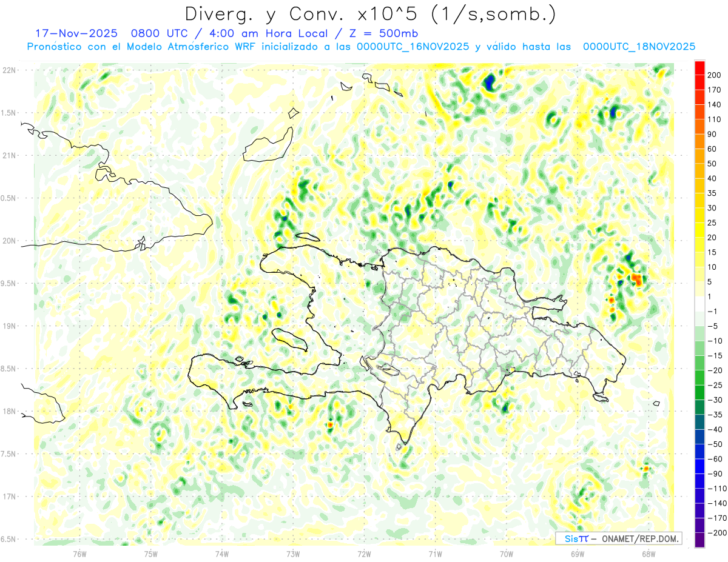Click the "20N" latitude label

9,241
